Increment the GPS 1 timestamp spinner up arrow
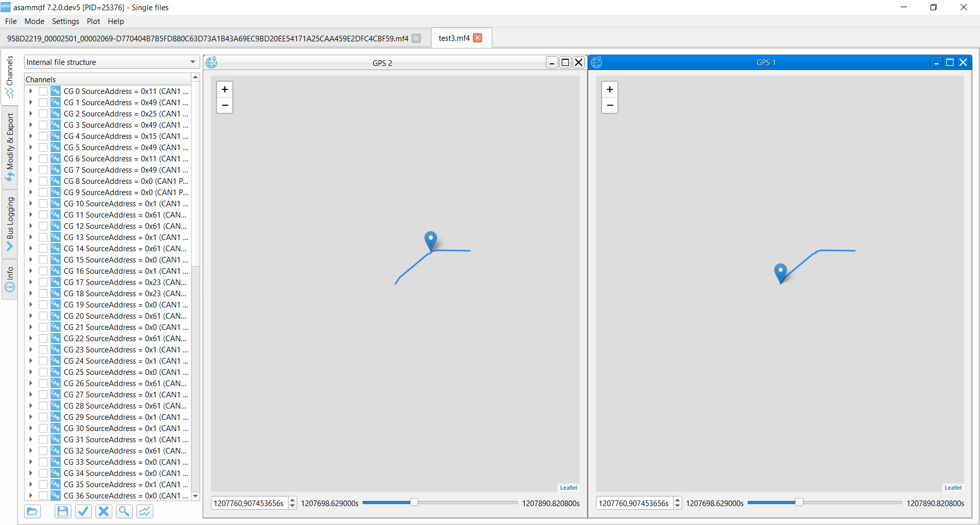The image size is (980, 525). [677, 500]
